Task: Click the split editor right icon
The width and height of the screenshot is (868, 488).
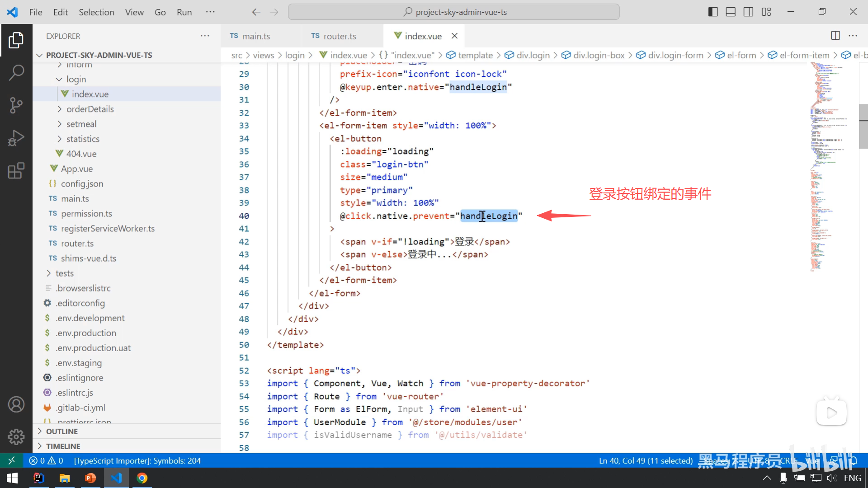Action: pyautogui.click(x=835, y=36)
